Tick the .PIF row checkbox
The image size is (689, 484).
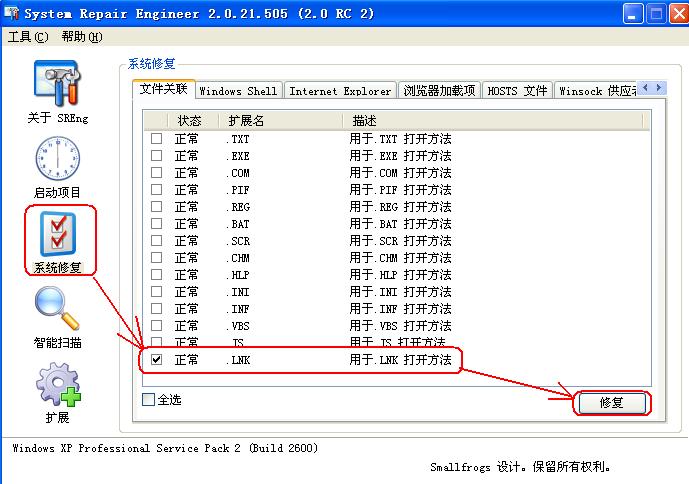click(156, 190)
